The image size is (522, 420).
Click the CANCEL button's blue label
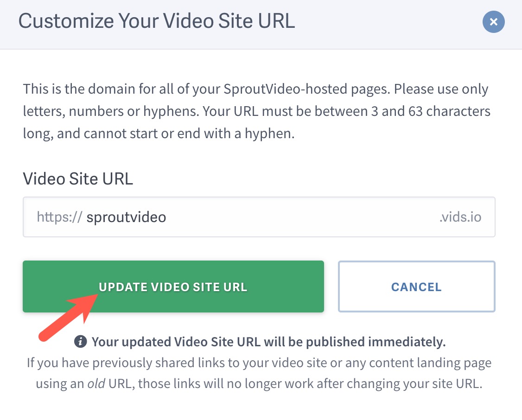pyautogui.click(x=416, y=286)
